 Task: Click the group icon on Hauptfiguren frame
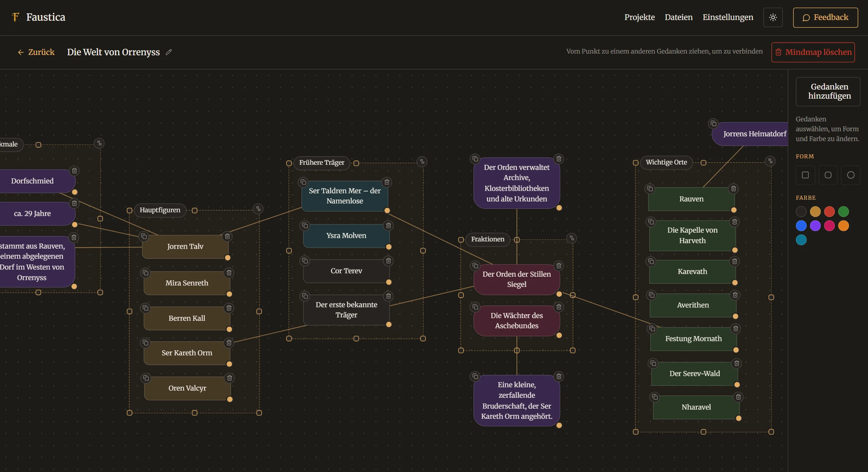[x=258, y=209]
